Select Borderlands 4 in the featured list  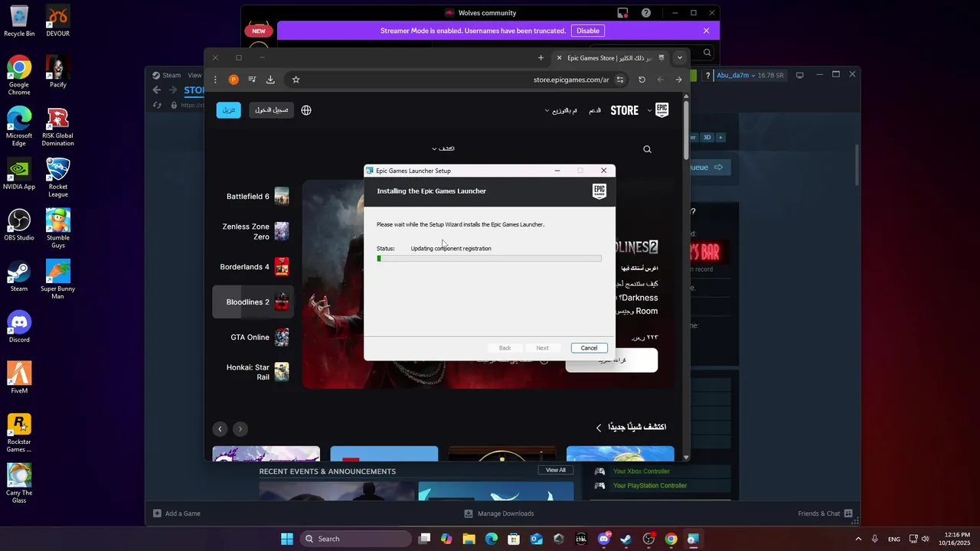(253, 267)
